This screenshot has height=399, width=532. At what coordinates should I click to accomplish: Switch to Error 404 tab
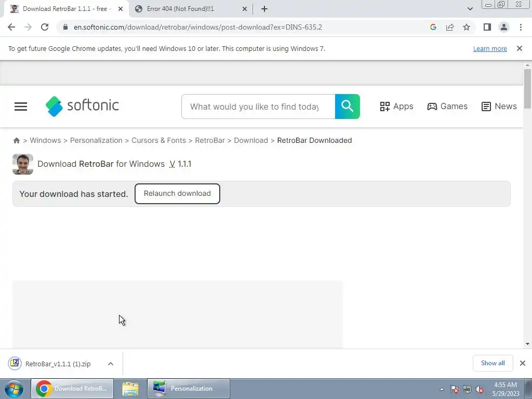pyautogui.click(x=191, y=9)
